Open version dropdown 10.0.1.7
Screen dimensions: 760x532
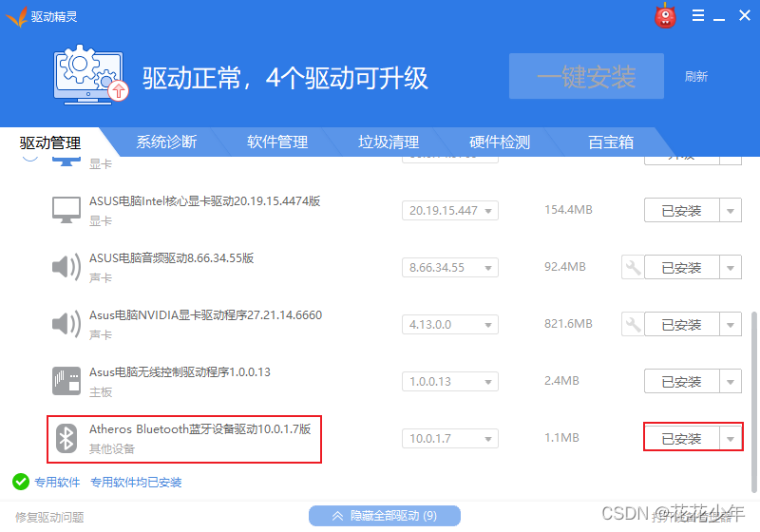pos(449,439)
